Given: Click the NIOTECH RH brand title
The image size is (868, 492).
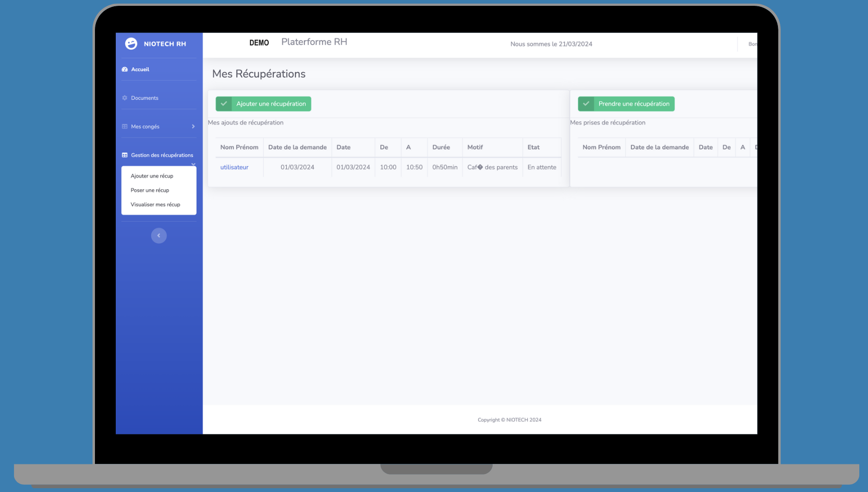Looking at the screenshot, I should (165, 44).
